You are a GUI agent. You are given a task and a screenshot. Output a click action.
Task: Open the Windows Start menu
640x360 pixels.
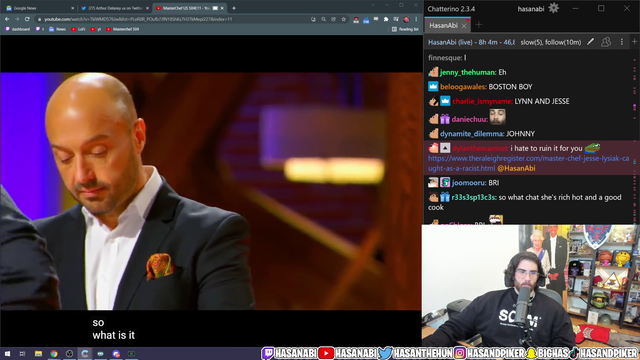pyautogui.click(x=7, y=353)
